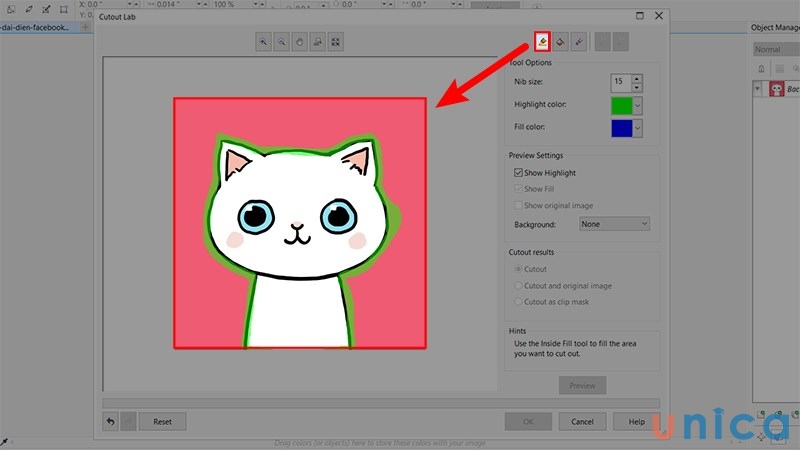This screenshot has height=450, width=800.
Task: Toggle the Show original image checkbox
Action: (x=518, y=206)
